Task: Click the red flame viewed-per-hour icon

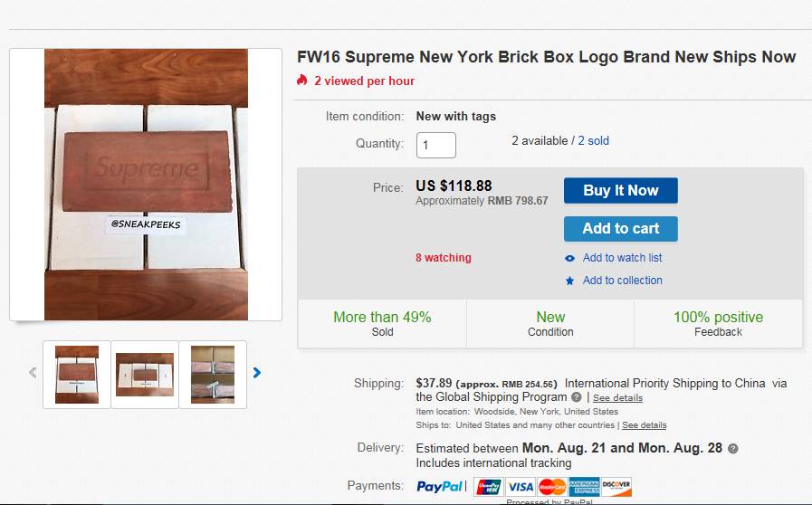Action: click(302, 81)
